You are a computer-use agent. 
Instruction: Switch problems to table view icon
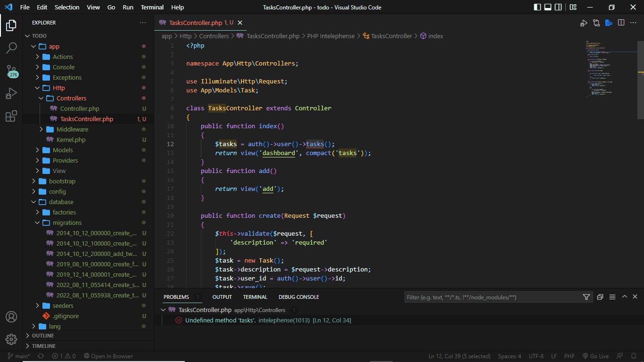(x=612, y=297)
